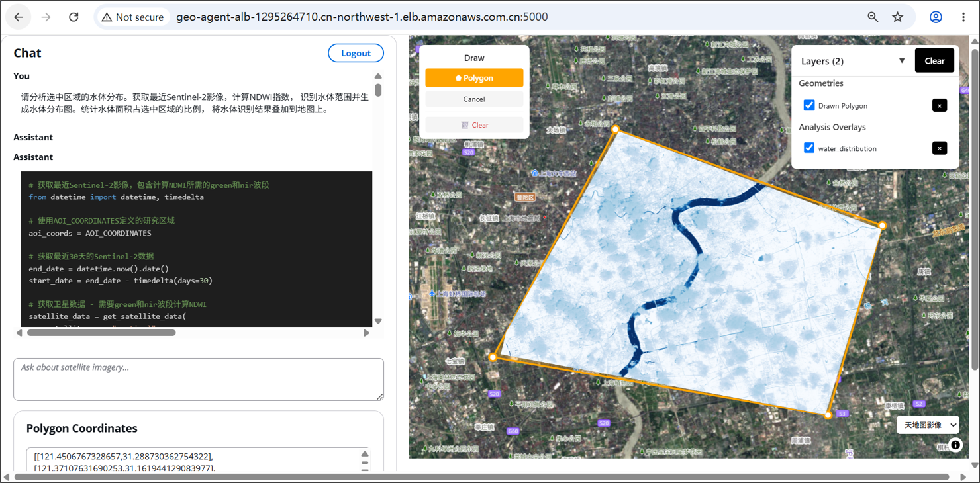Click the code block horizontal scrollbar thumb
980x483 pixels.
point(101,333)
